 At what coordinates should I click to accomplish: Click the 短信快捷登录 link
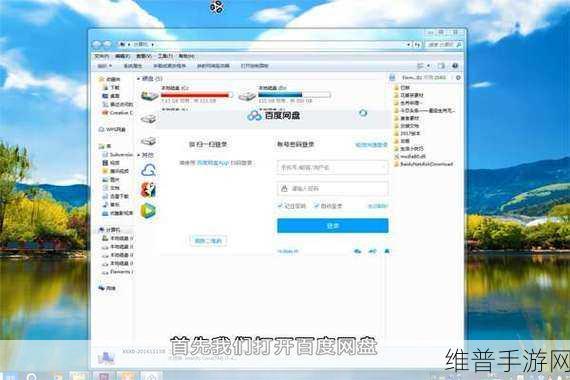pyautogui.click(x=372, y=145)
